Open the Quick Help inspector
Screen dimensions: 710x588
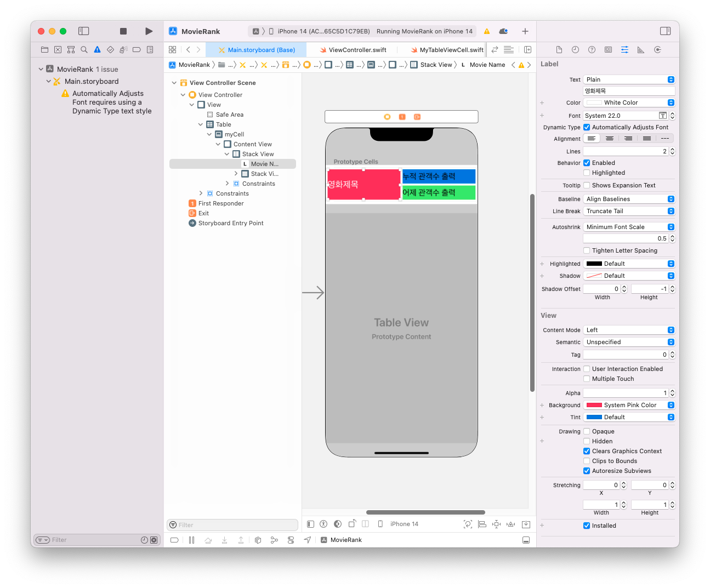pyautogui.click(x=592, y=49)
